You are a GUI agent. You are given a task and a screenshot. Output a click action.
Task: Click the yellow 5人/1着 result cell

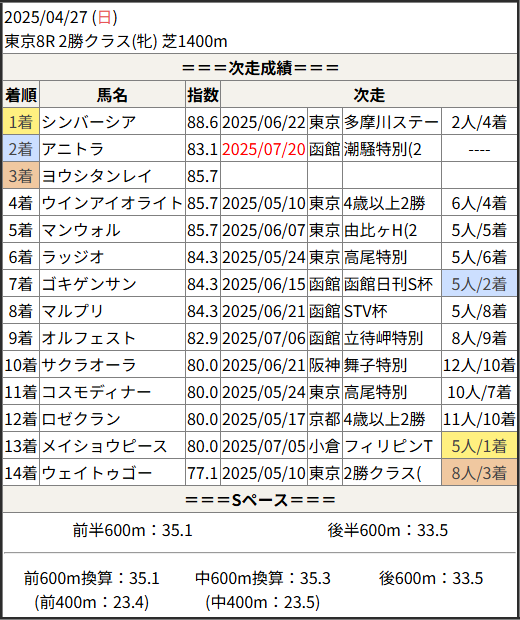(x=479, y=446)
